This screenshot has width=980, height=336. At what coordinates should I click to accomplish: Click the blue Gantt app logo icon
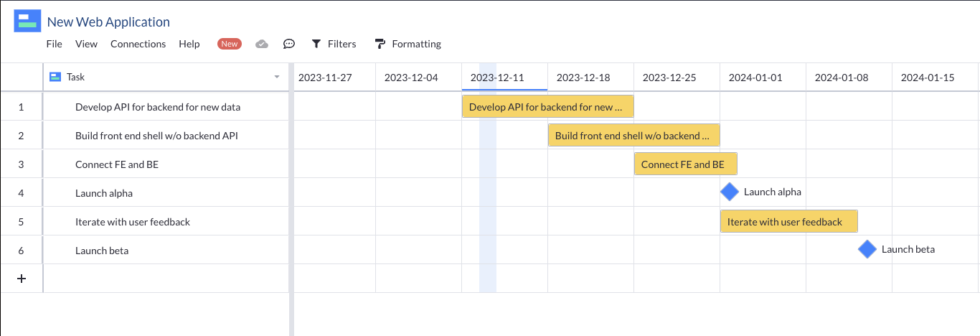[x=27, y=21]
